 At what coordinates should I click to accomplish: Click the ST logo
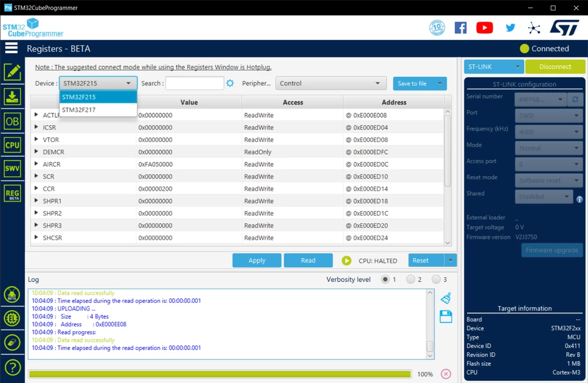click(x=564, y=28)
